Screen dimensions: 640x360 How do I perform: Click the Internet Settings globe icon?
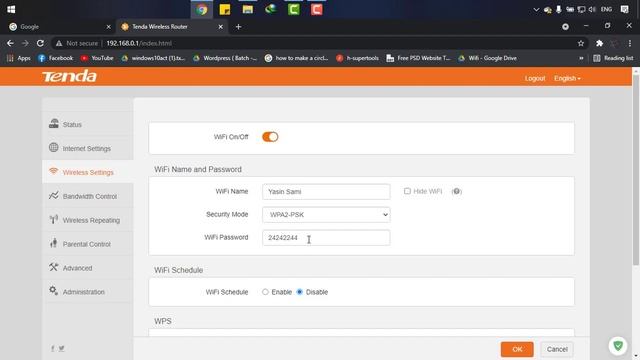53,147
